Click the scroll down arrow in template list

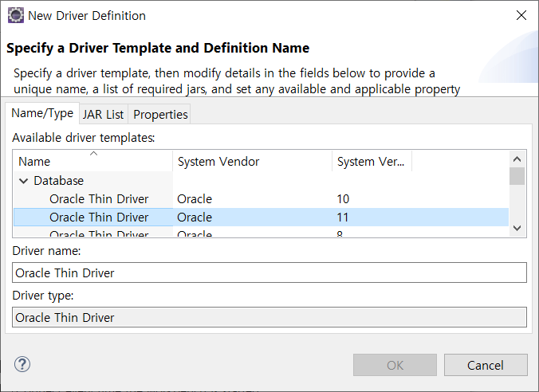517,228
